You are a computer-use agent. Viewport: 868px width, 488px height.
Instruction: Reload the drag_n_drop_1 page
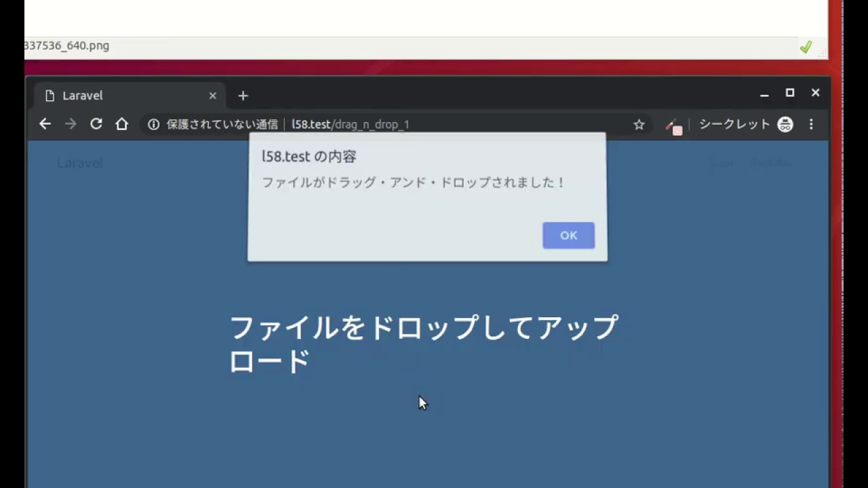coord(96,124)
